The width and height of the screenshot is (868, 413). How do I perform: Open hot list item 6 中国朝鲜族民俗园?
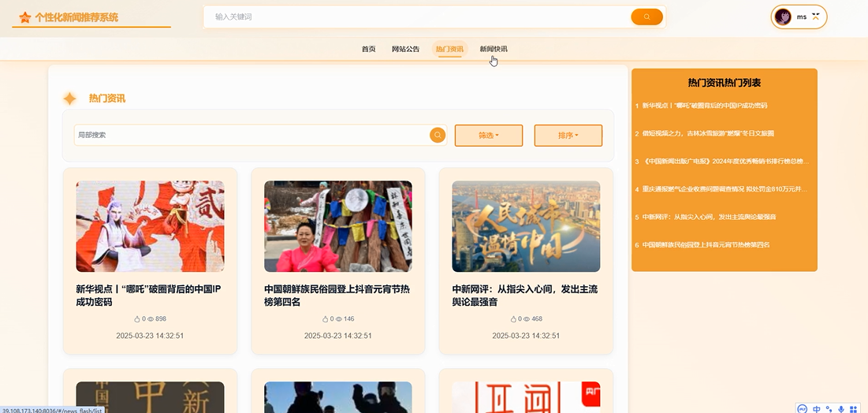pyautogui.click(x=706, y=244)
